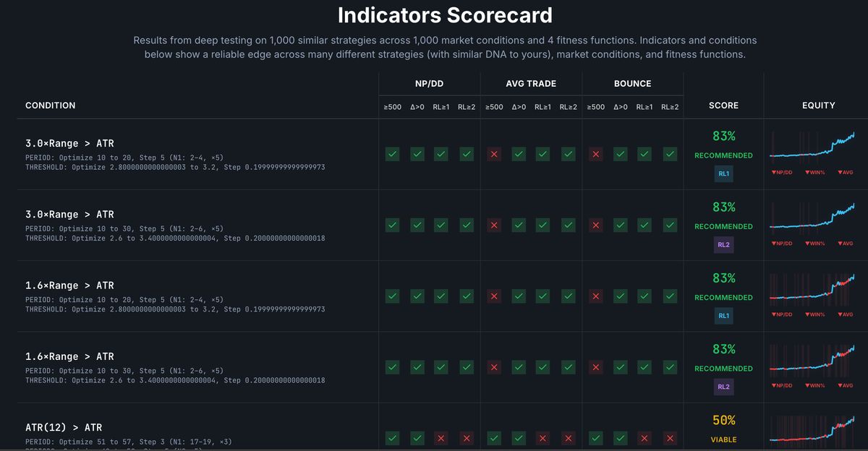Click the green checkmark under ≥500 in NP/DD, first row

click(x=392, y=154)
